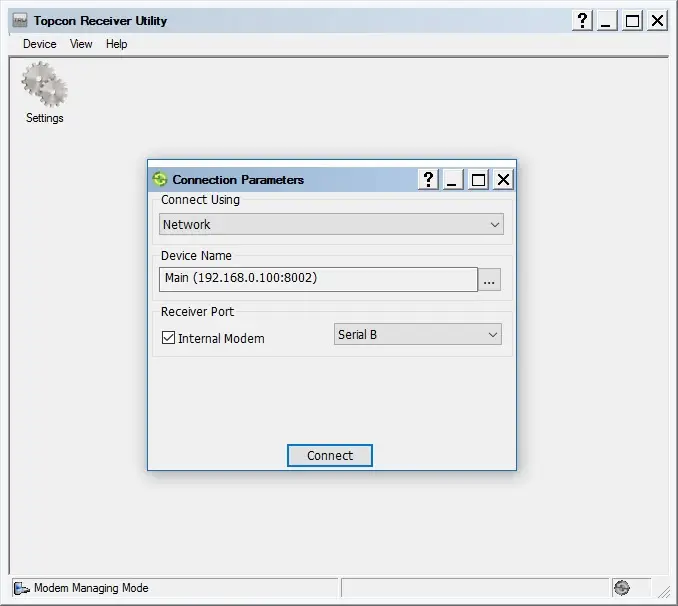
Task: Click the Modem Managing Mode status icon
Action: pos(22,588)
